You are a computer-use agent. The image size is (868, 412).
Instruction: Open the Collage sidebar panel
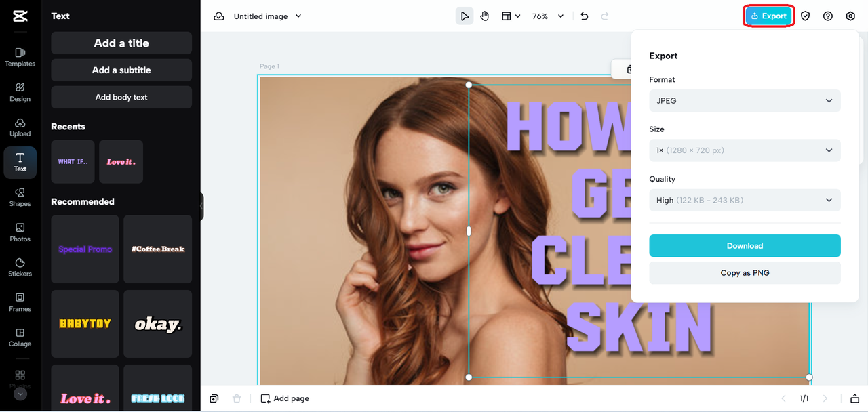tap(20, 337)
